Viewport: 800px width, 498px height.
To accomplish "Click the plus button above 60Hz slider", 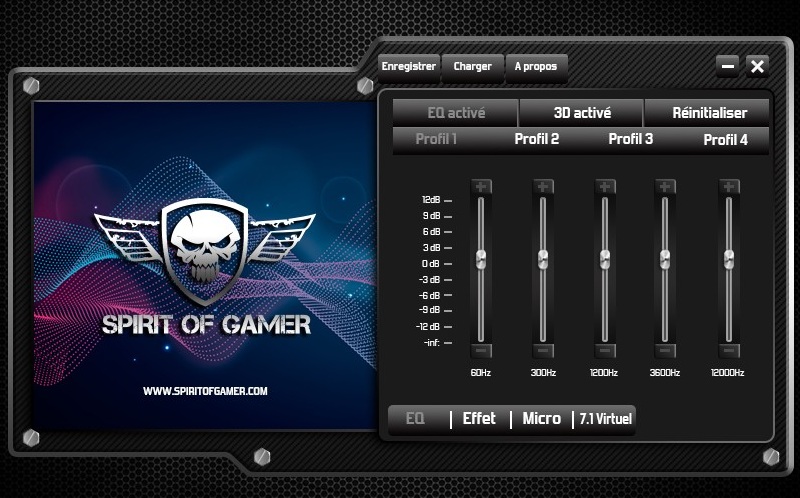I will coord(481,187).
